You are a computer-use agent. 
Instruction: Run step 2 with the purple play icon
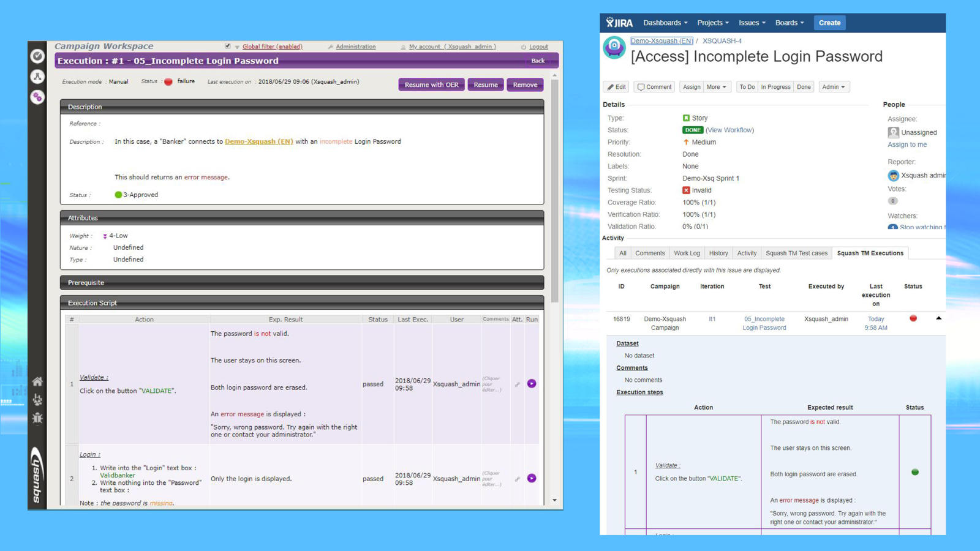pyautogui.click(x=532, y=478)
